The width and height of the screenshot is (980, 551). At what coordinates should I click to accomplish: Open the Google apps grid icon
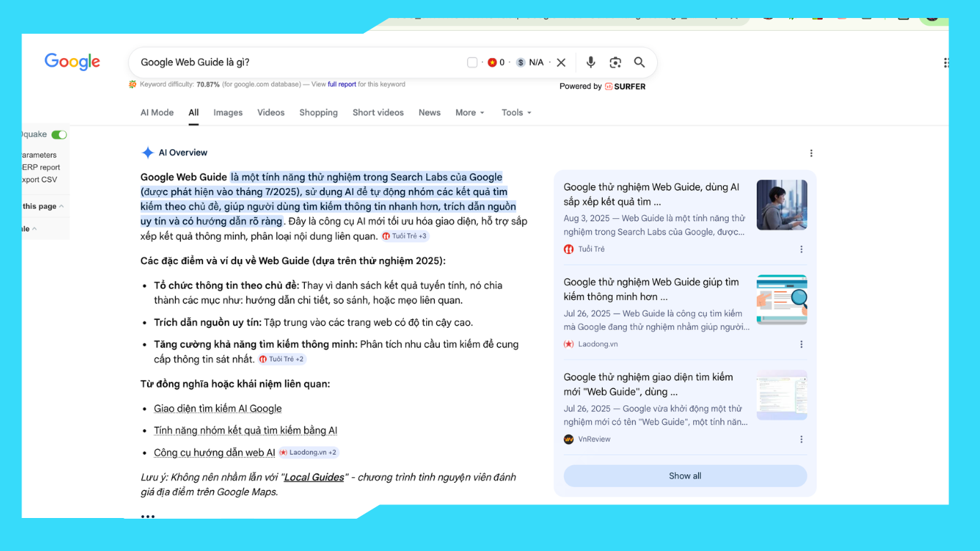[x=946, y=62]
